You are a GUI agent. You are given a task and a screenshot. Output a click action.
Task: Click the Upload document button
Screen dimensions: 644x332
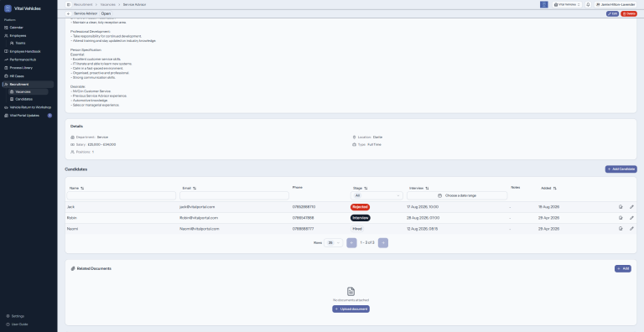click(351, 309)
